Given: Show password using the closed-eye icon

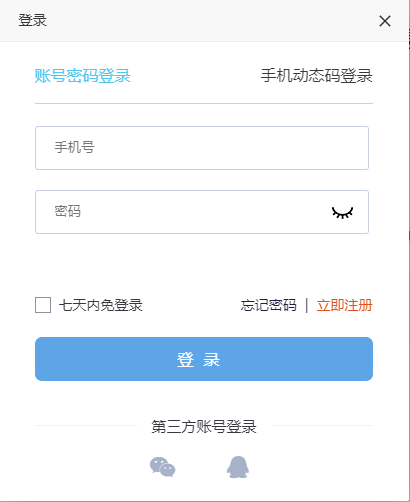Looking at the screenshot, I should point(342,212).
